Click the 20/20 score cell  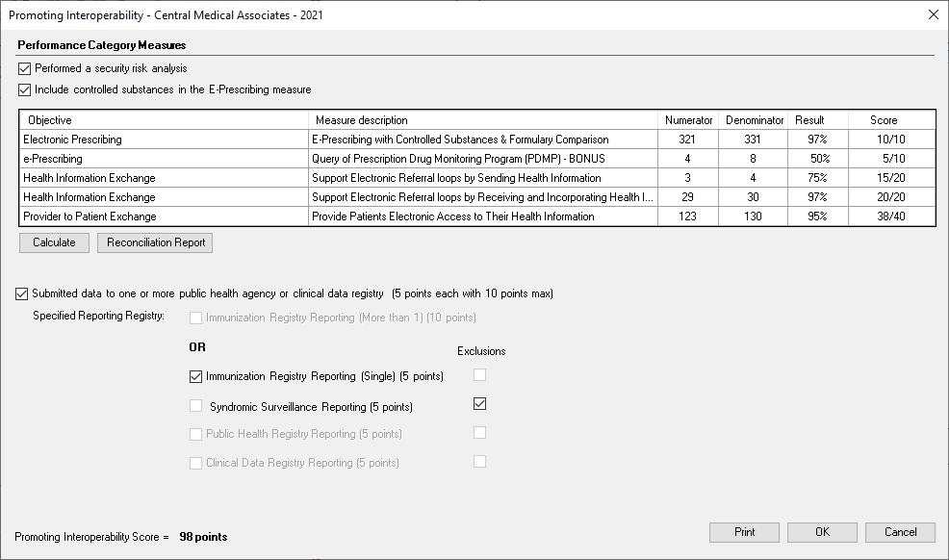pyautogui.click(x=892, y=197)
